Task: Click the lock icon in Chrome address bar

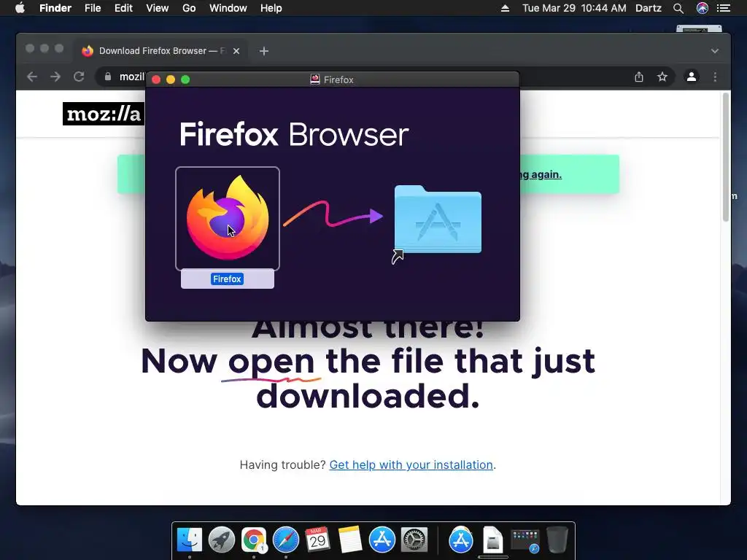Action: pos(108,77)
